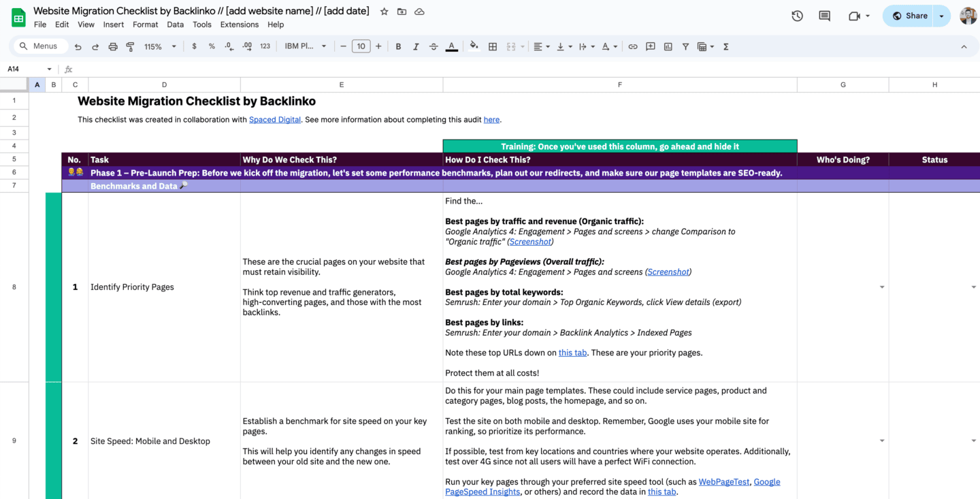Toggle bold formatting
Screen dimensions: 980x499
point(398,46)
